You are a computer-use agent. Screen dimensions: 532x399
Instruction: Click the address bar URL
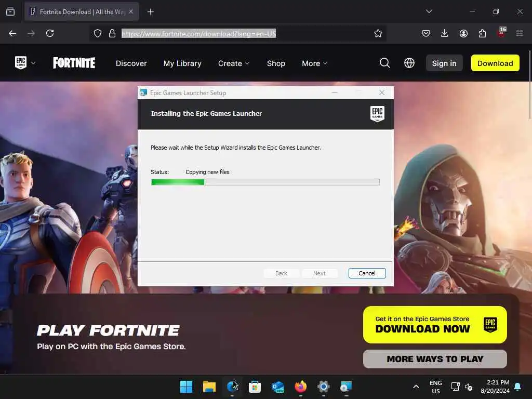tap(199, 34)
